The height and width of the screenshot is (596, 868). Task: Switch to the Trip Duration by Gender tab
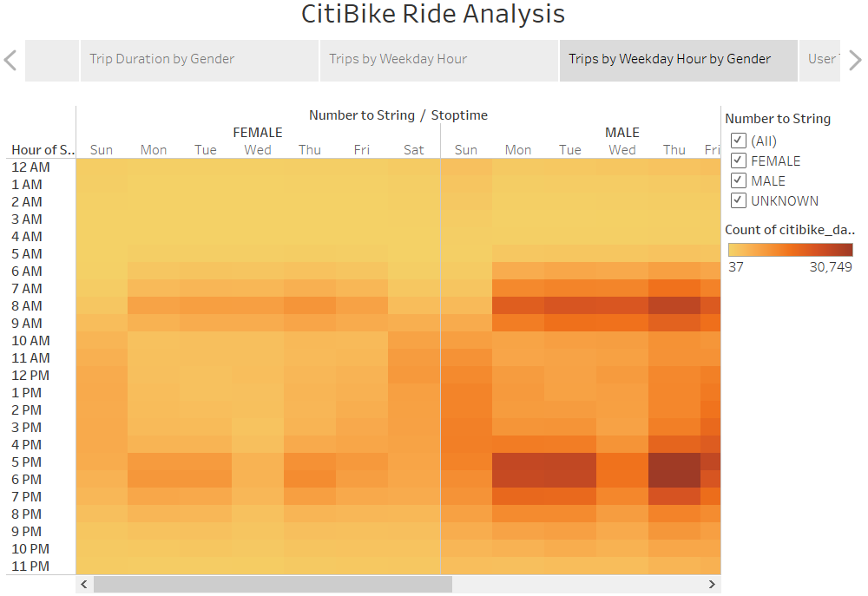[161, 59]
